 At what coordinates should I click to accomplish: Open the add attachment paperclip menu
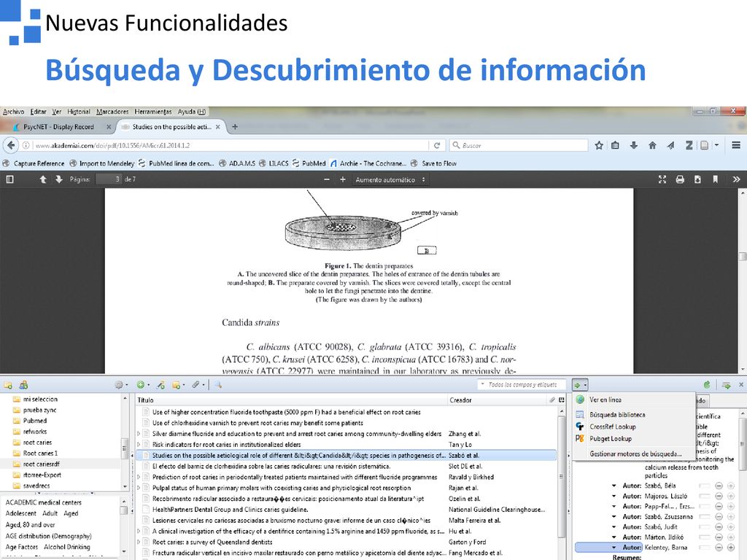(198, 385)
